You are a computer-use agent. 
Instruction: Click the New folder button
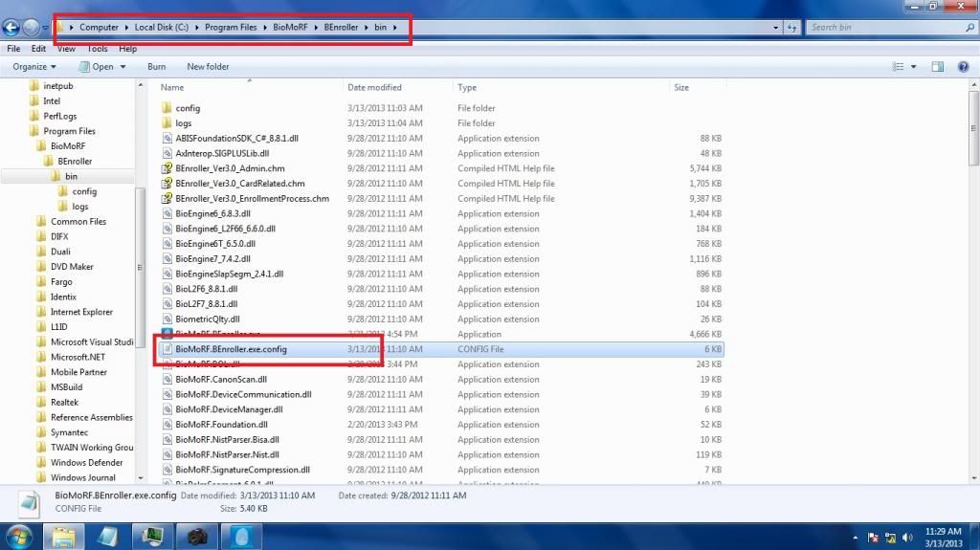(208, 67)
